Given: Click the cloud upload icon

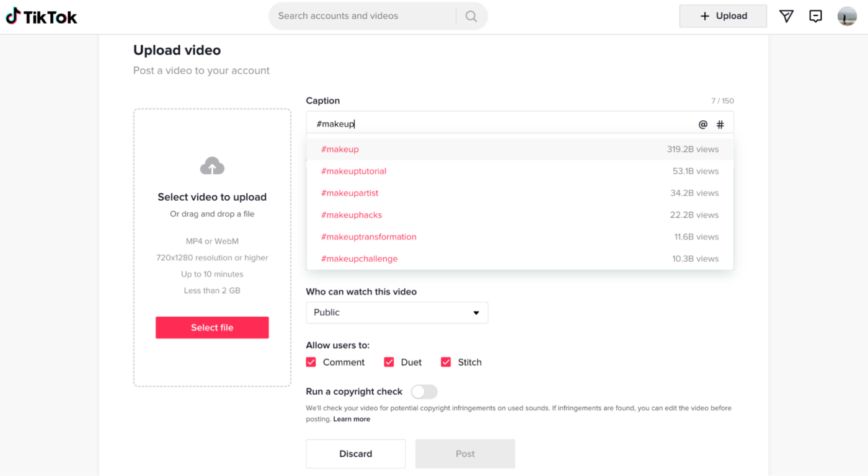Looking at the screenshot, I should click(x=212, y=165).
